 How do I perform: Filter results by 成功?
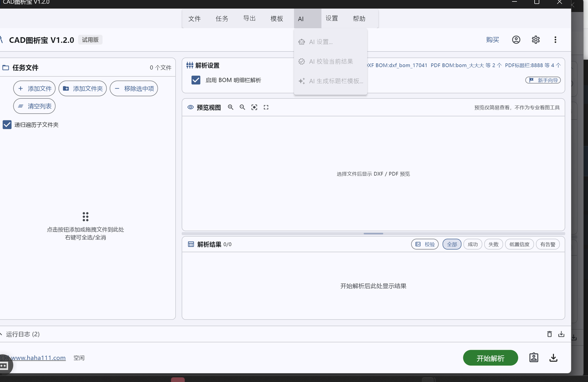point(472,244)
